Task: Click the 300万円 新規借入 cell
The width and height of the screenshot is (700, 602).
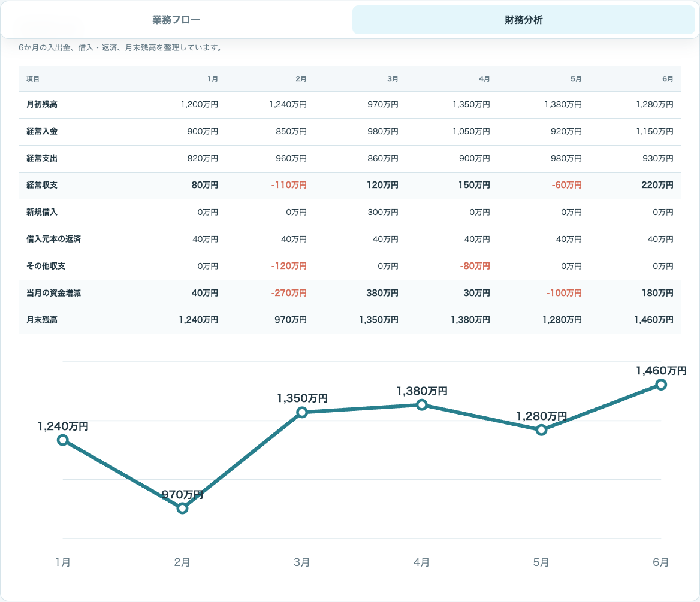Action: [x=382, y=213]
